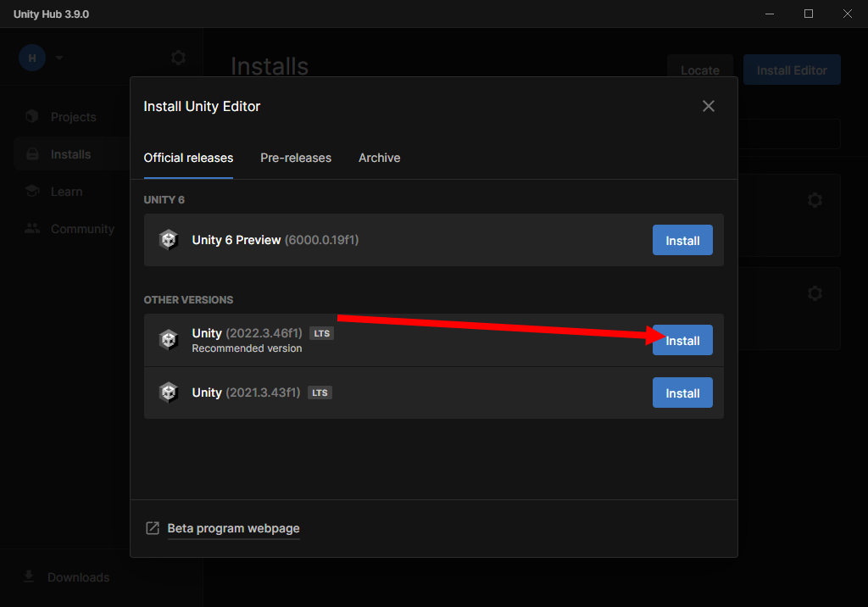Click the Installs lock icon in sidebar
Image resolution: width=868 pixels, height=607 pixels.
click(x=32, y=154)
